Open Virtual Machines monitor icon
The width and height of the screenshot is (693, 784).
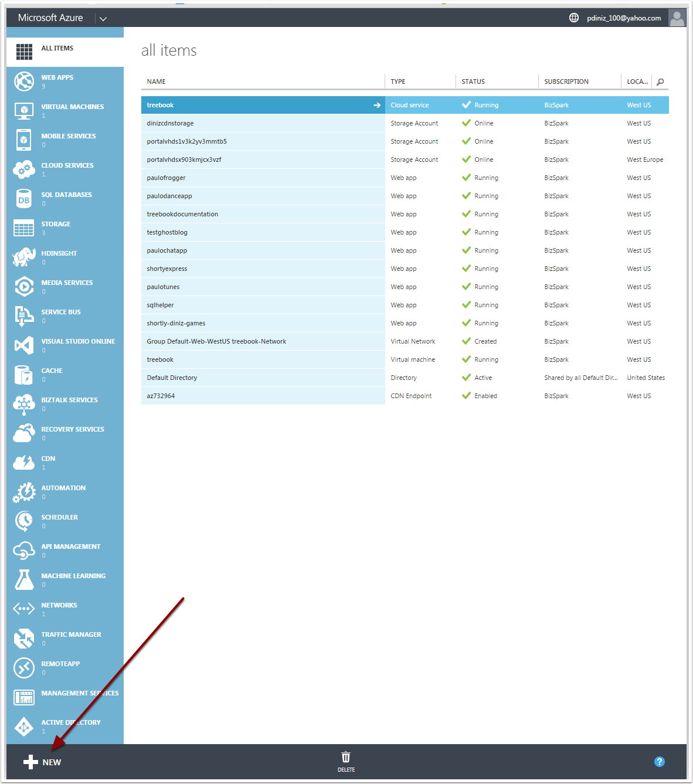24,111
